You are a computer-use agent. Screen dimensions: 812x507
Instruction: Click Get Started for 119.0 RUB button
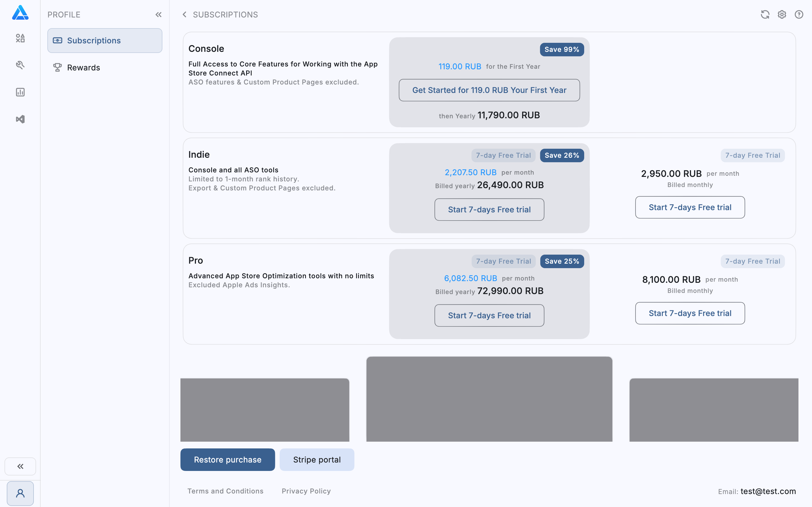coord(489,90)
